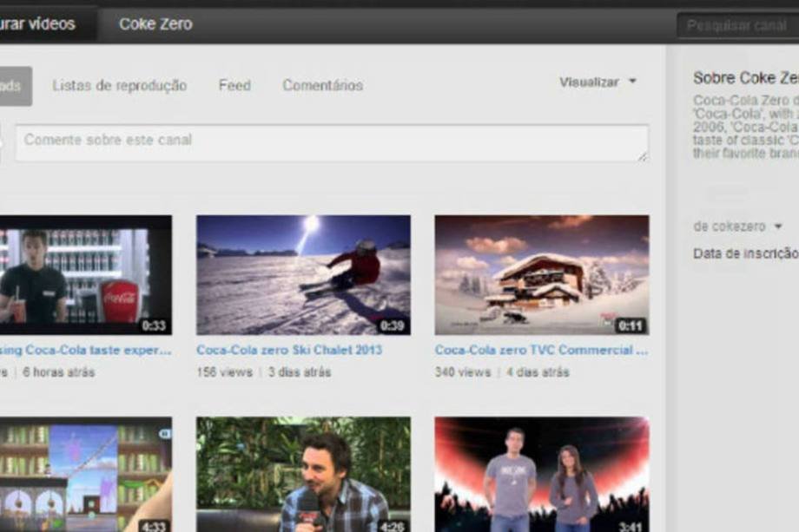
Task: Go to the Comentários tab
Action: [322, 86]
